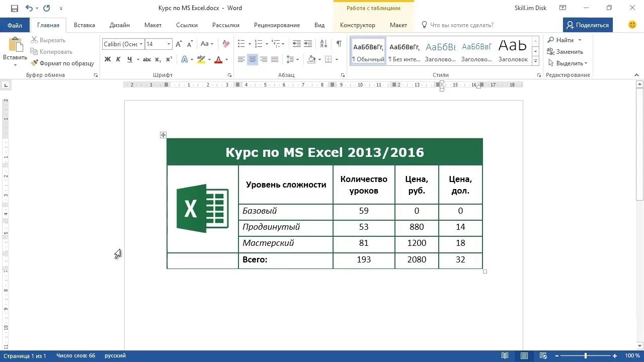
Task: Increase font size with the large A icon
Action: click(179, 44)
